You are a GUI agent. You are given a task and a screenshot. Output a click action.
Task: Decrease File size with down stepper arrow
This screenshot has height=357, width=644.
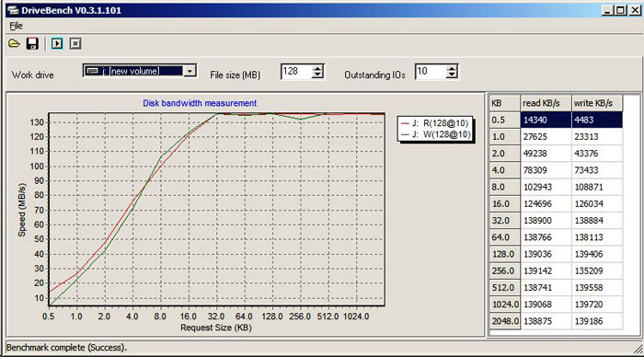tap(317, 75)
